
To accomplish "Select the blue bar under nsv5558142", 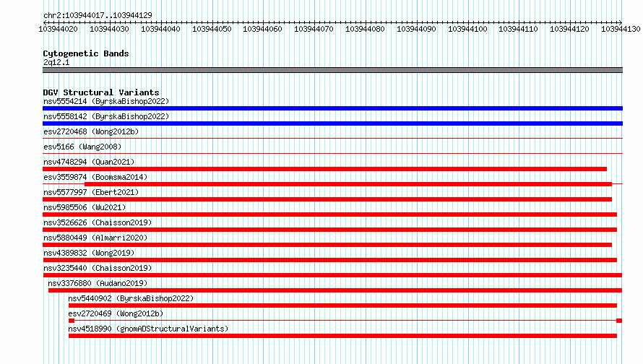I will (332, 123).
